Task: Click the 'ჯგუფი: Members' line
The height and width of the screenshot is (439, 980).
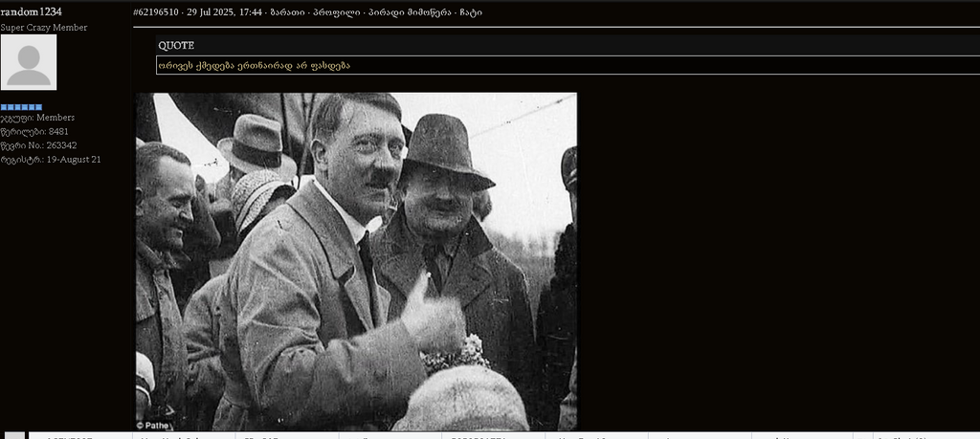Action: [x=37, y=118]
